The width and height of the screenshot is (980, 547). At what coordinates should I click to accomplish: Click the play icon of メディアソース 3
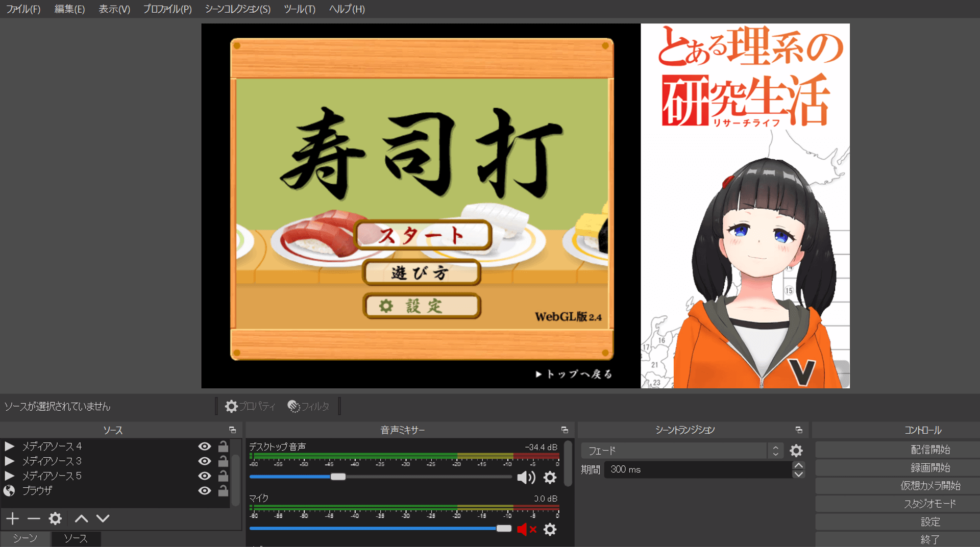[x=9, y=461]
